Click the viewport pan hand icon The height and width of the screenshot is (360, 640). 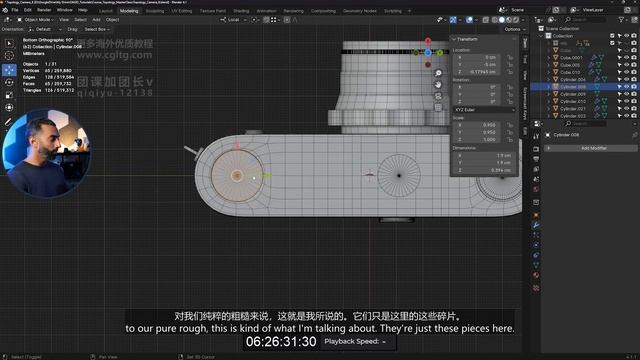438,84
